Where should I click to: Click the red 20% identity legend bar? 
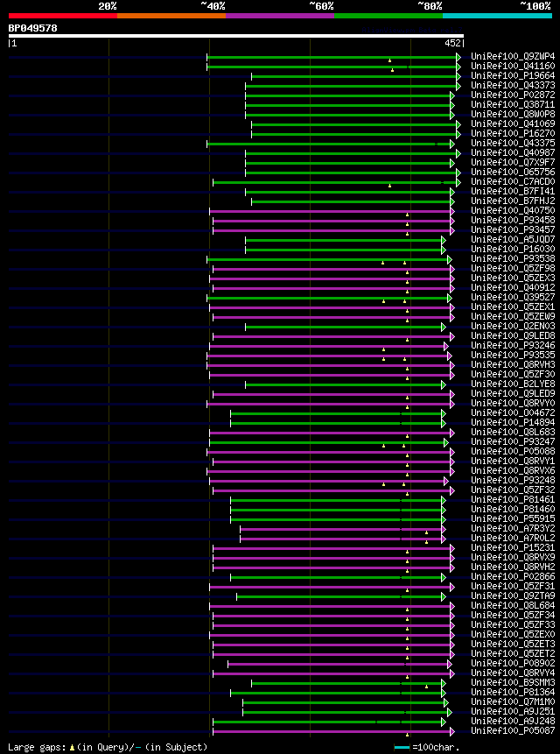[x=63, y=16]
